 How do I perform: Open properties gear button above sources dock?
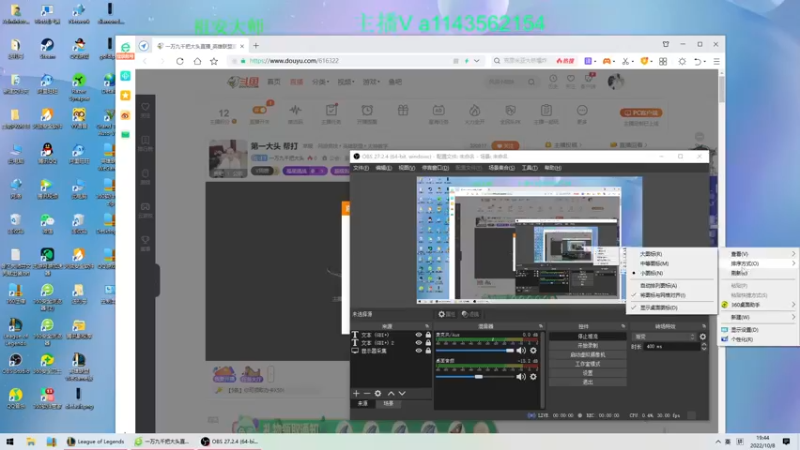coord(446,314)
